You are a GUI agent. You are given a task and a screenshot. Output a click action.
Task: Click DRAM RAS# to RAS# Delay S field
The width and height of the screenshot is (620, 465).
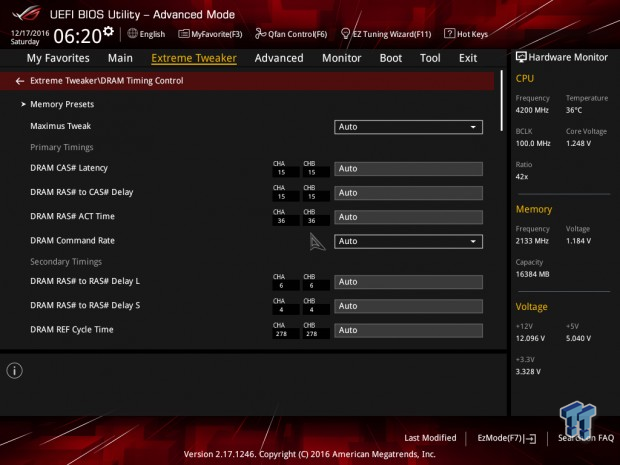click(x=408, y=306)
